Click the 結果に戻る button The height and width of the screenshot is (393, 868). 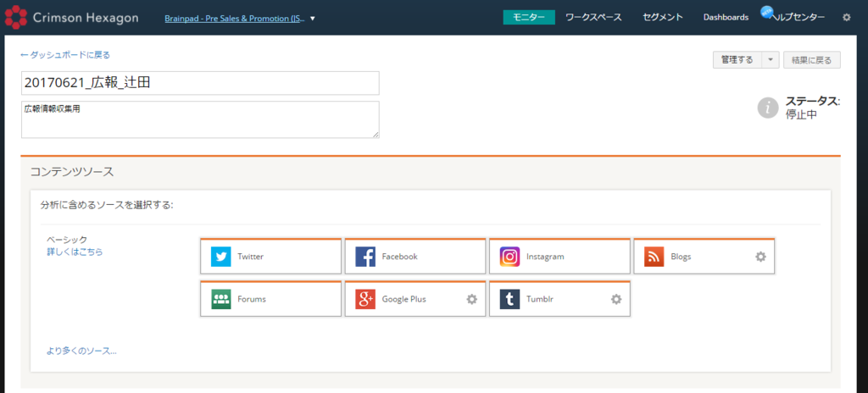pyautogui.click(x=812, y=60)
